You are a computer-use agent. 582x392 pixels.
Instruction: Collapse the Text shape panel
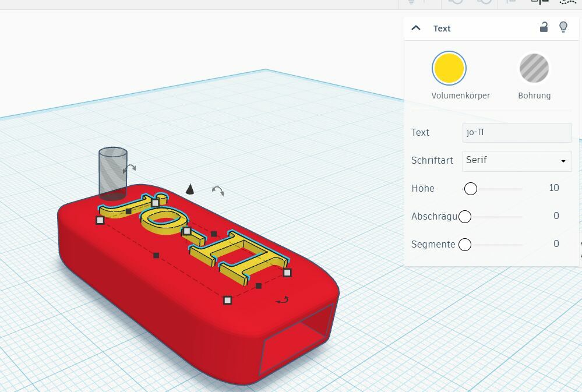(416, 28)
